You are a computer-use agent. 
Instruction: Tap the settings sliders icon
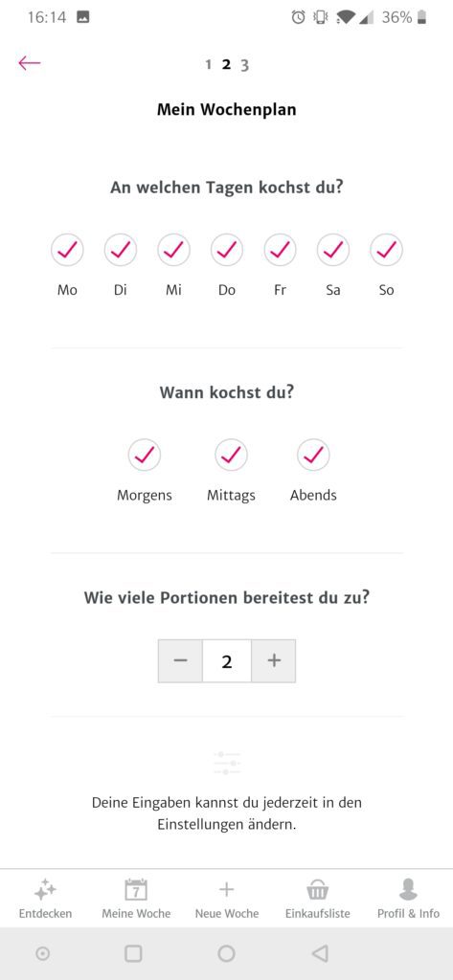click(226, 764)
